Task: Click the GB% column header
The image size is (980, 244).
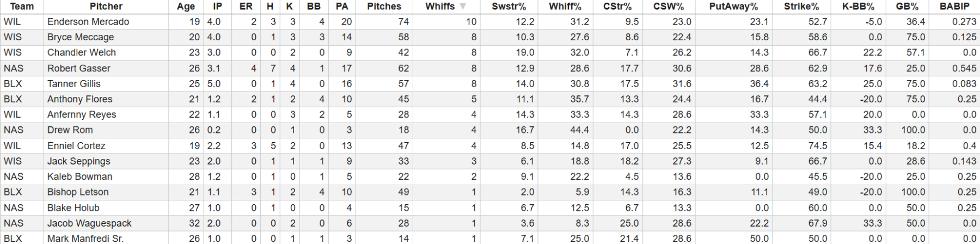Action: point(906,7)
